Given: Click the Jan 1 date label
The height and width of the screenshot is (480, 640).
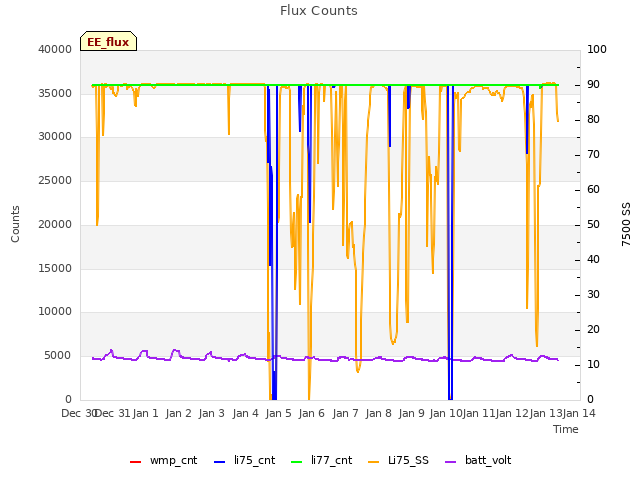Looking at the screenshot, I should click(x=145, y=413).
